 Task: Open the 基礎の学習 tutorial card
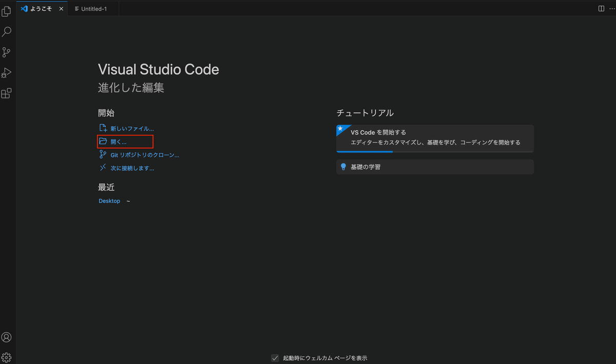click(435, 167)
